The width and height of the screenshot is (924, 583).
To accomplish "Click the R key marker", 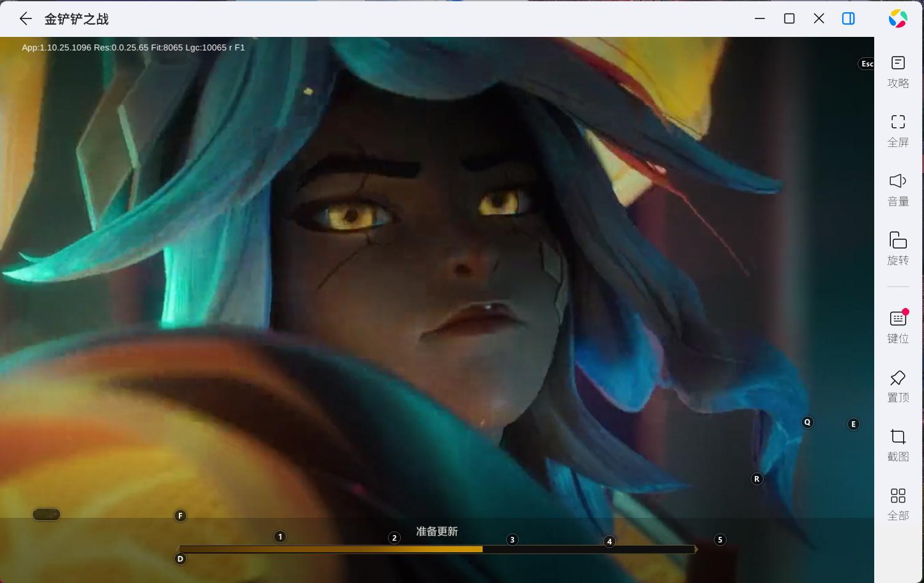I will 757,478.
